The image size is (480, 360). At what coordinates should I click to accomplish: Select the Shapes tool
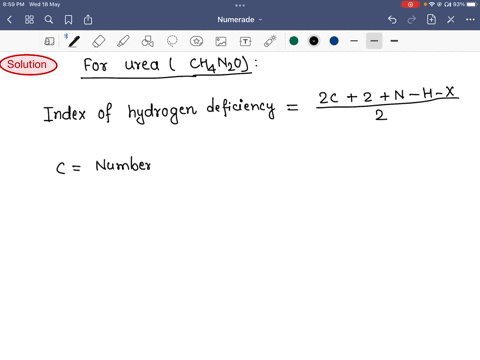point(148,41)
